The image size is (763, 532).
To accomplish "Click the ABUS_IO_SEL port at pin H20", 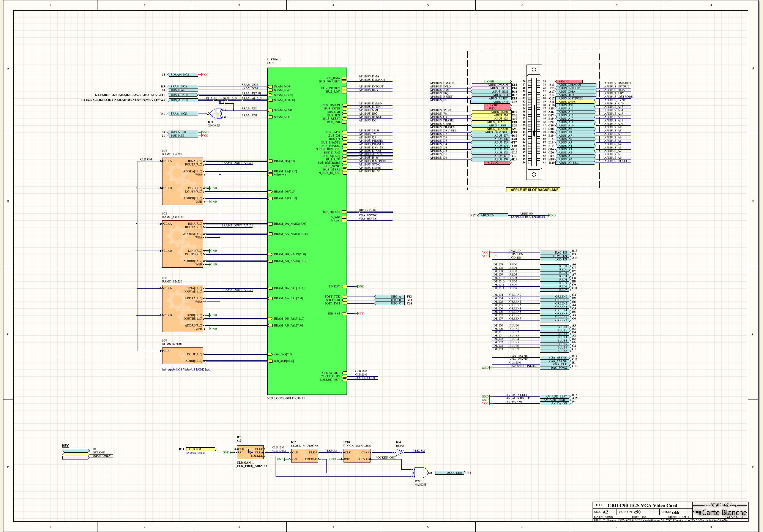I will [x=576, y=163].
